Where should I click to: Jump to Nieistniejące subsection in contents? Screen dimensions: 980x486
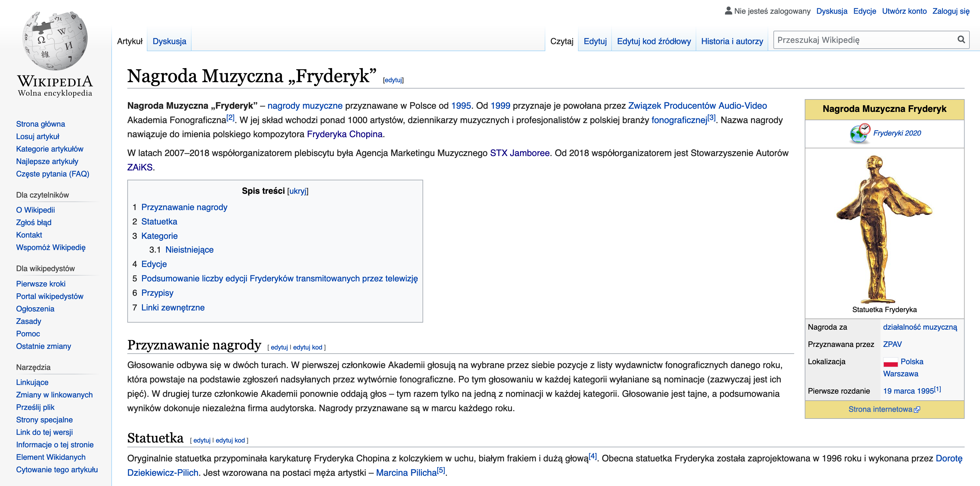point(189,250)
